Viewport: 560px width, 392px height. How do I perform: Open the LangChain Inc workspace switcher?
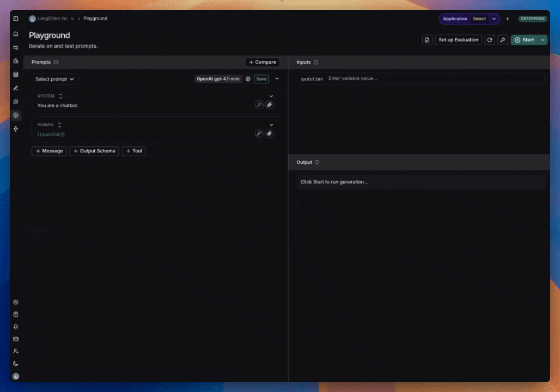(x=53, y=18)
